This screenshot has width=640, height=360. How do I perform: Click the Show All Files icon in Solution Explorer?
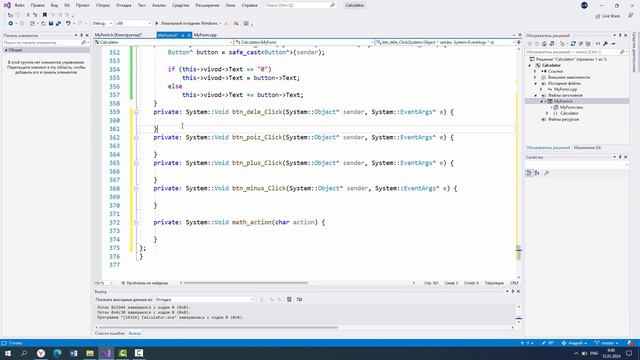(588, 44)
